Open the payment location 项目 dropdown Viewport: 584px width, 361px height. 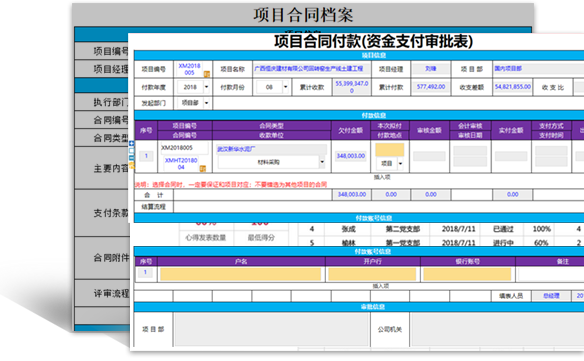(400, 164)
